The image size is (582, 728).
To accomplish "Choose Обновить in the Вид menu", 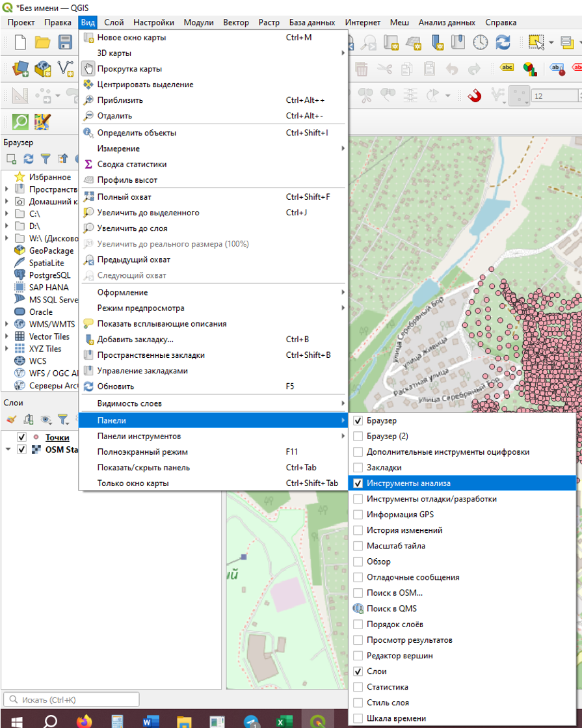I will (x=116, y=386).
